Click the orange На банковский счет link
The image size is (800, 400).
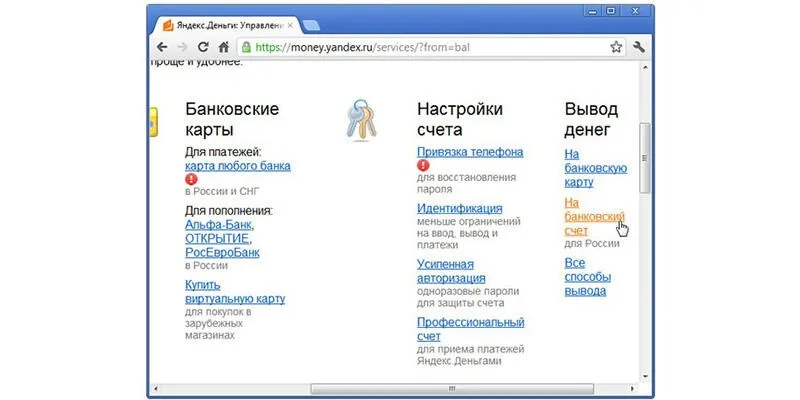pyautogui.click(x=594, y=217)
